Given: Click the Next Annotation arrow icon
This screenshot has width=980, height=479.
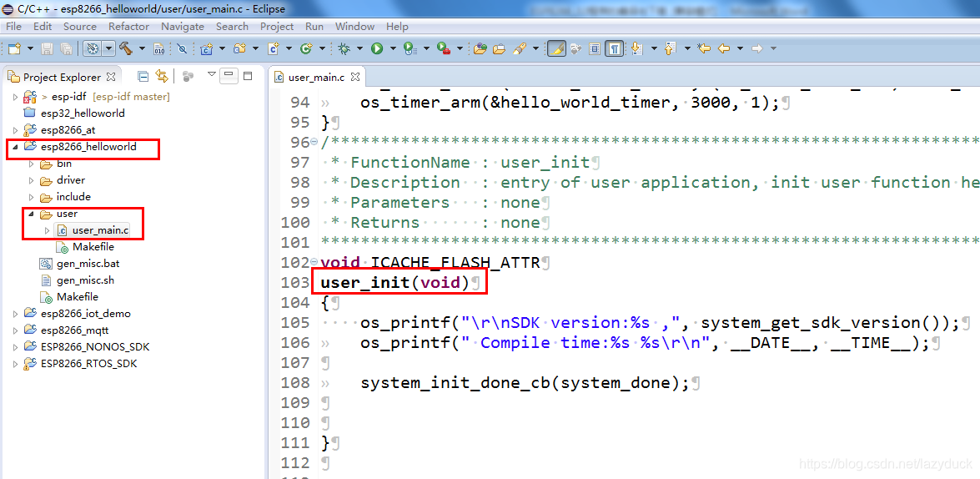Looking at the screenshot, I should 637,48.
